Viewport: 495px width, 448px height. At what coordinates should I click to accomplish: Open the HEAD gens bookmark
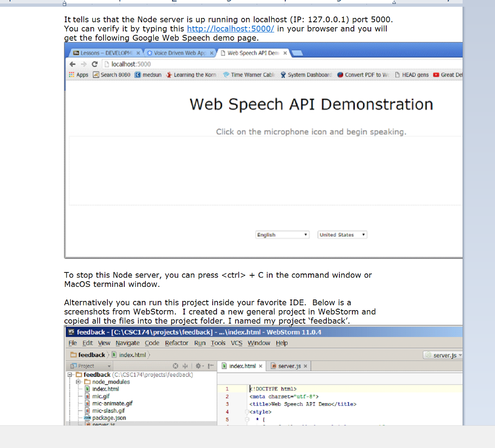(x=412, y=75)
